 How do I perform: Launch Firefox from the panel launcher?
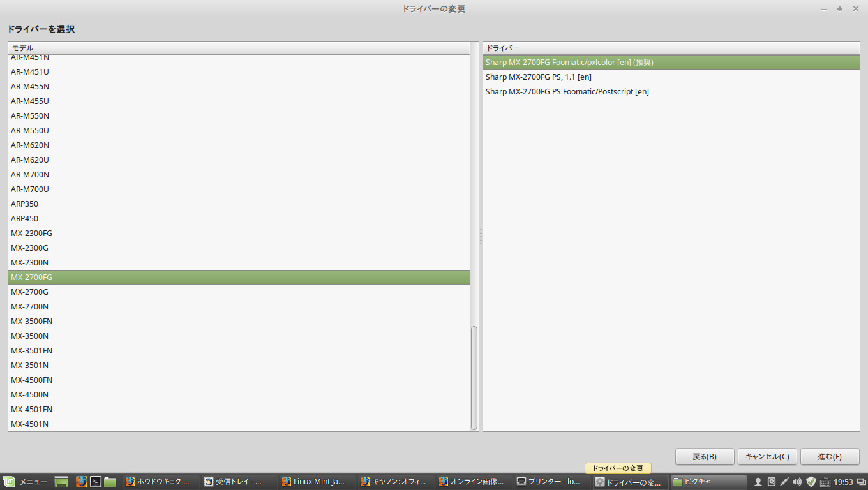(x=81, y=482)
